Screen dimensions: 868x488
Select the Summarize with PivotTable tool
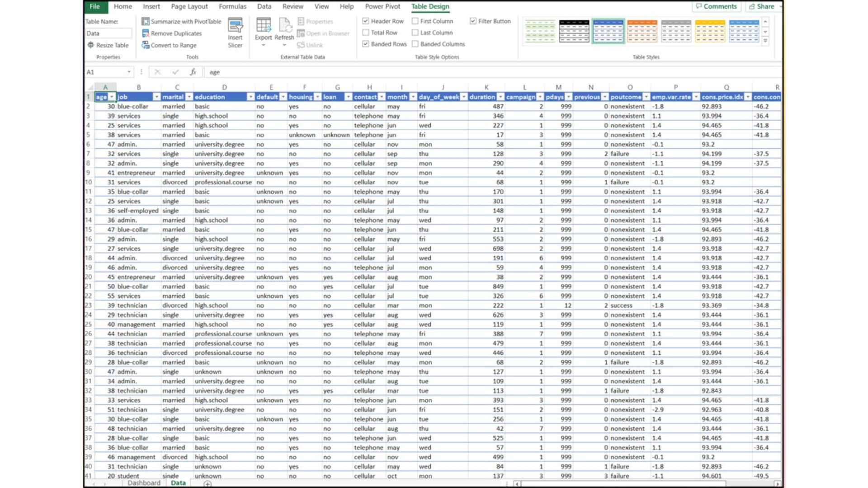[181, 21]
